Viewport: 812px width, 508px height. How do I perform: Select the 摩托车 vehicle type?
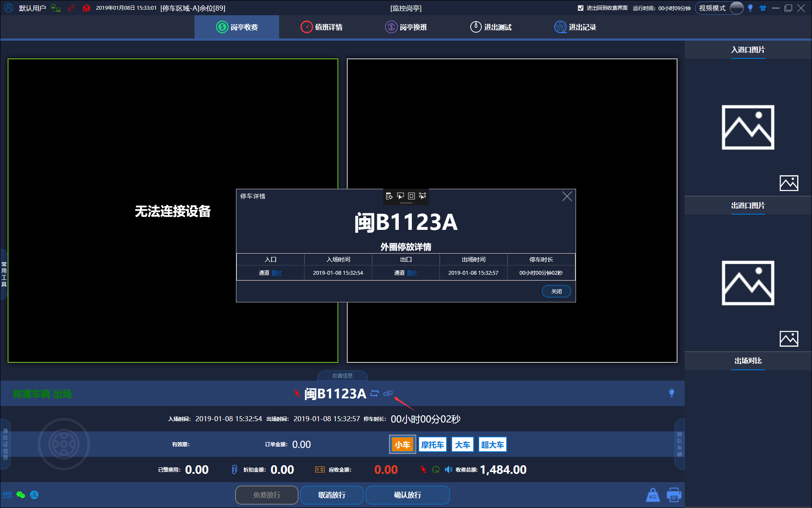click(432, 444)
